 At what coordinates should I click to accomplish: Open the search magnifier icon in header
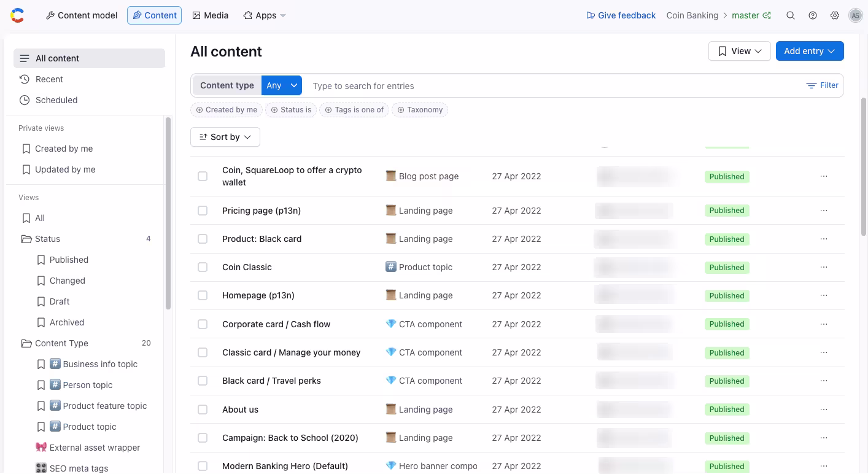pyautogui.click(x=791, y=15)
